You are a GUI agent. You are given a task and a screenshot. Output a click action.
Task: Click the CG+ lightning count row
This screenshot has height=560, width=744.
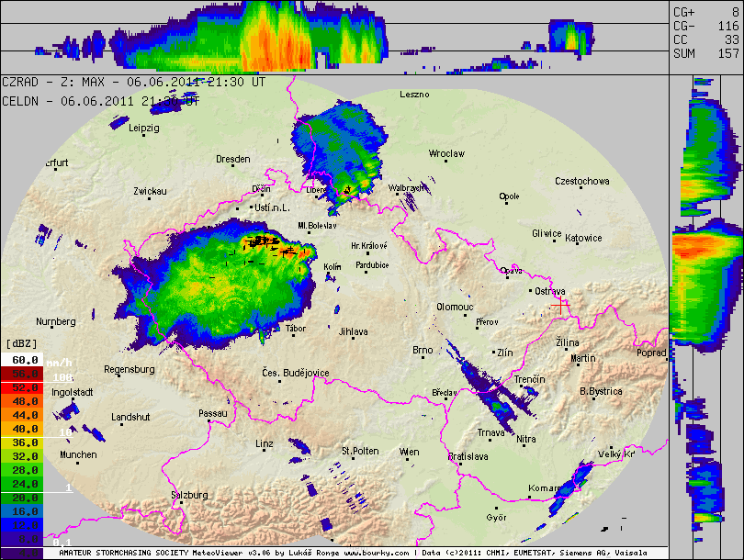705,13
